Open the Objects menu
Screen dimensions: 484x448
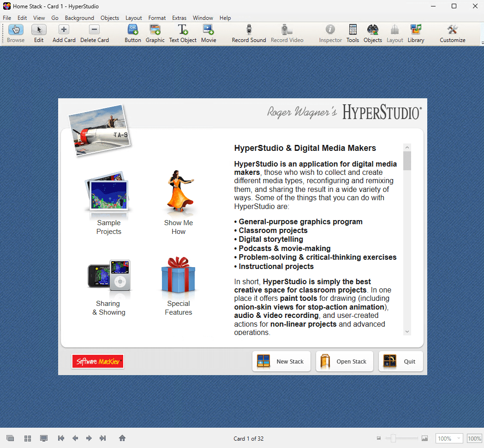[x=109, y=18]
